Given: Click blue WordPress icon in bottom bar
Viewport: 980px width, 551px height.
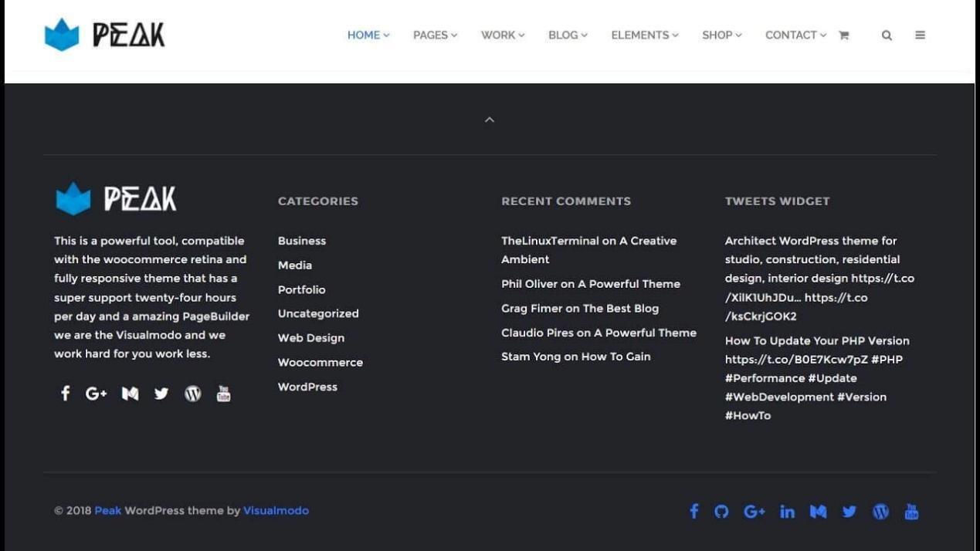Looking at the screenshot, I should click(880, 512).
